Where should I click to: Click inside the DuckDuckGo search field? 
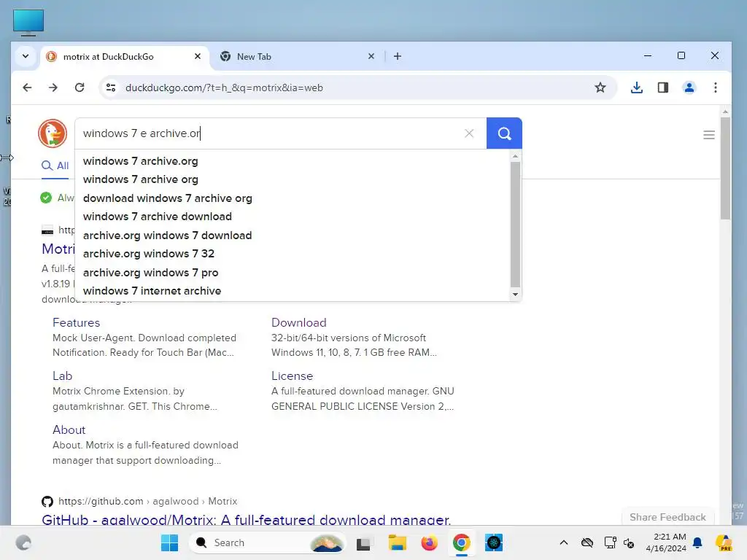click(281, 133)
